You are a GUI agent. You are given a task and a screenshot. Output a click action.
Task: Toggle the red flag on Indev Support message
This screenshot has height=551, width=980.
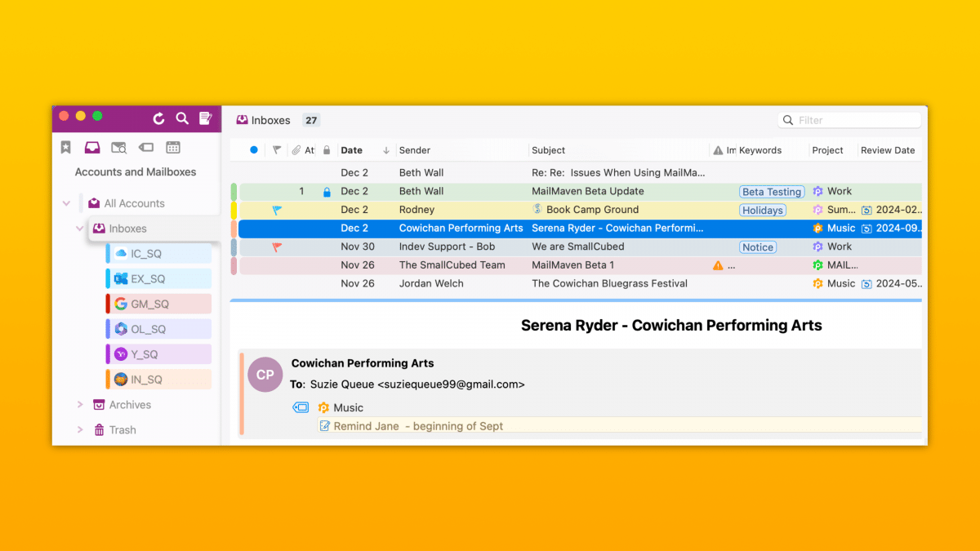[x=277, y=247]
